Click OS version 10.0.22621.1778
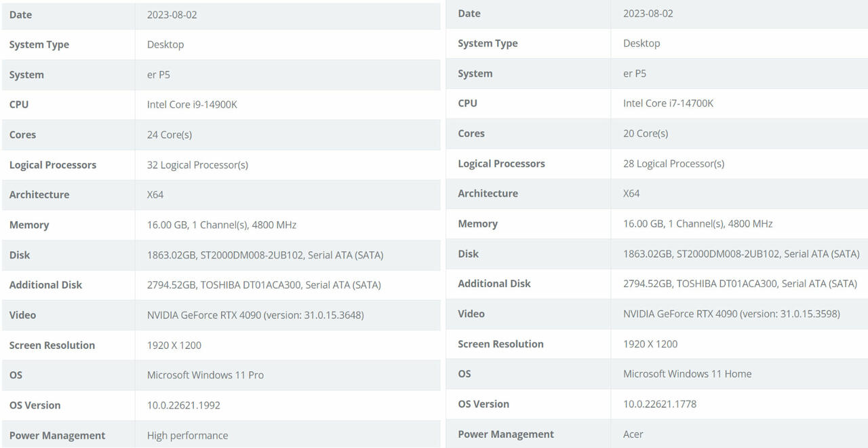868x448 pixels. [660, 404]
